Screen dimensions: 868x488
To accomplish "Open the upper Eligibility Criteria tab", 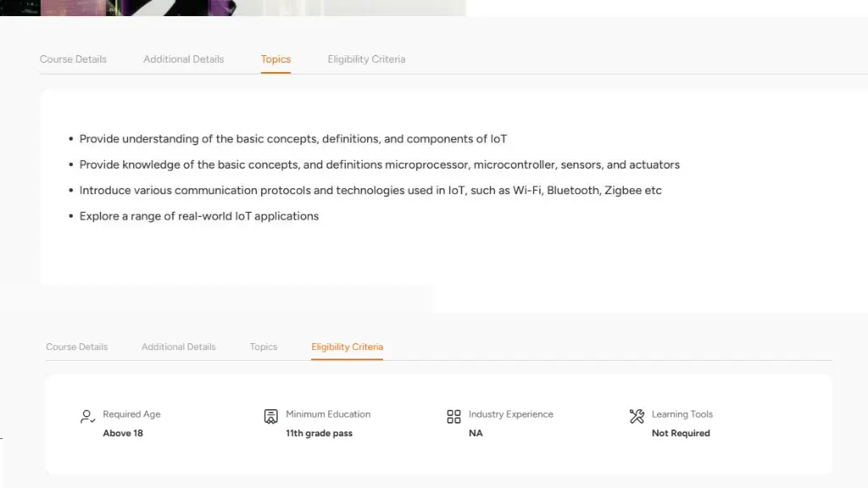I will click(366, 59).
